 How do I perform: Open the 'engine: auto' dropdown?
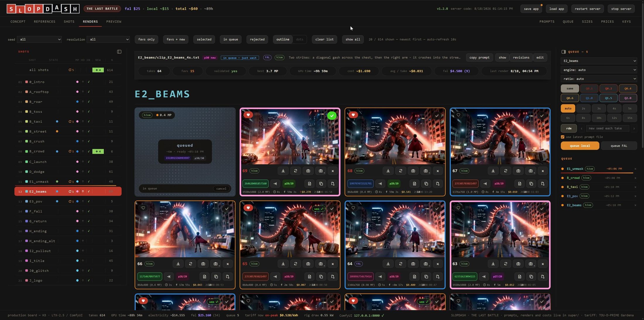[599, 70]
